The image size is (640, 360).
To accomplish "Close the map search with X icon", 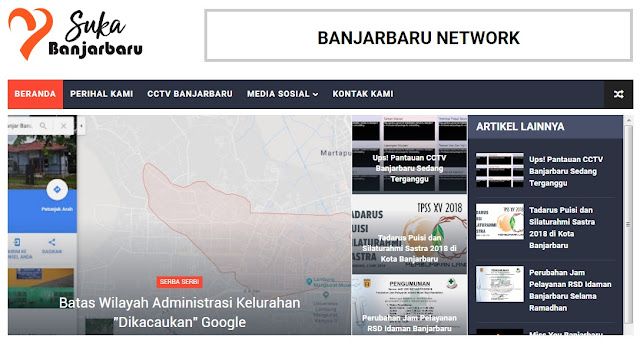I will click(63, 126).
